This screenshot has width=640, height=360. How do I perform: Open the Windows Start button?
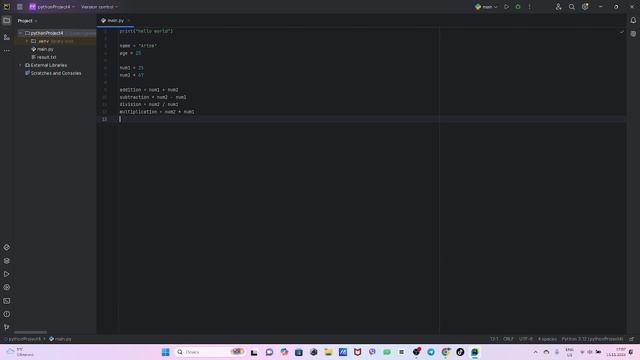click(165, 352)
